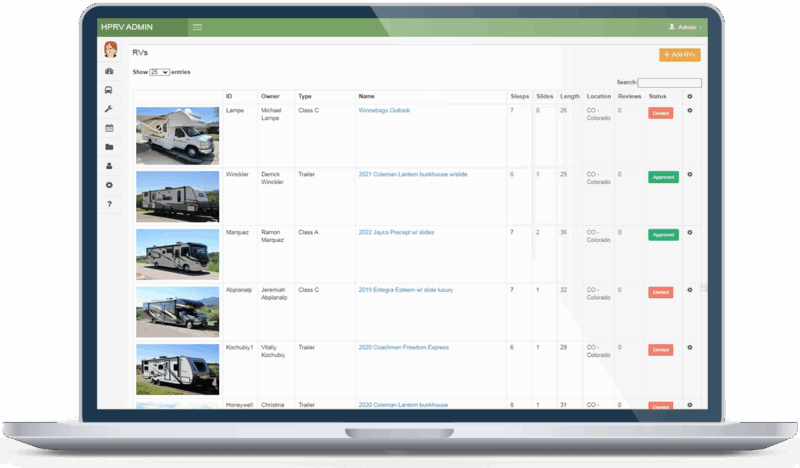Sort table by Status column header
Image resolution: width=800 pixels, height=468 pixels.
(x=658, y=96)
